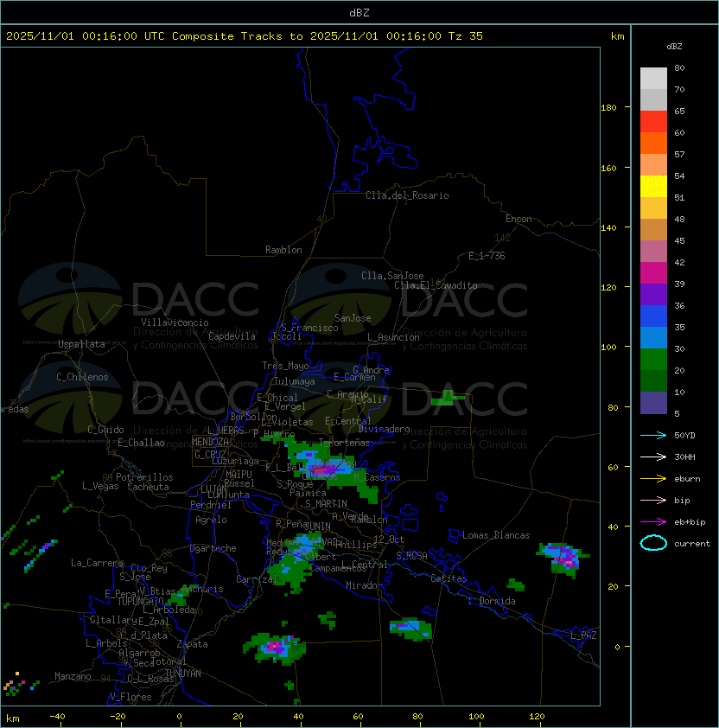Click the 'Tz 35' value in header
This screenshot has height=728, width=719.
coord(466,35)
